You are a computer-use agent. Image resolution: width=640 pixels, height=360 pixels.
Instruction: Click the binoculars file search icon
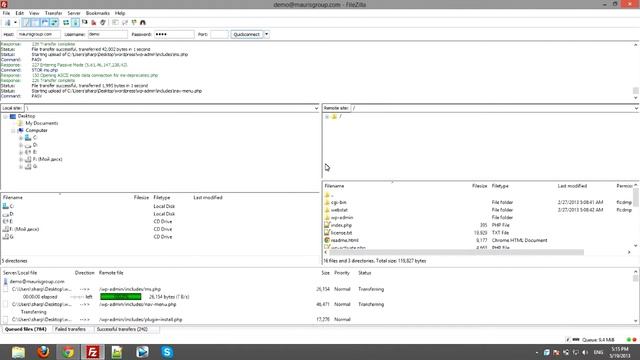[143, 22]
